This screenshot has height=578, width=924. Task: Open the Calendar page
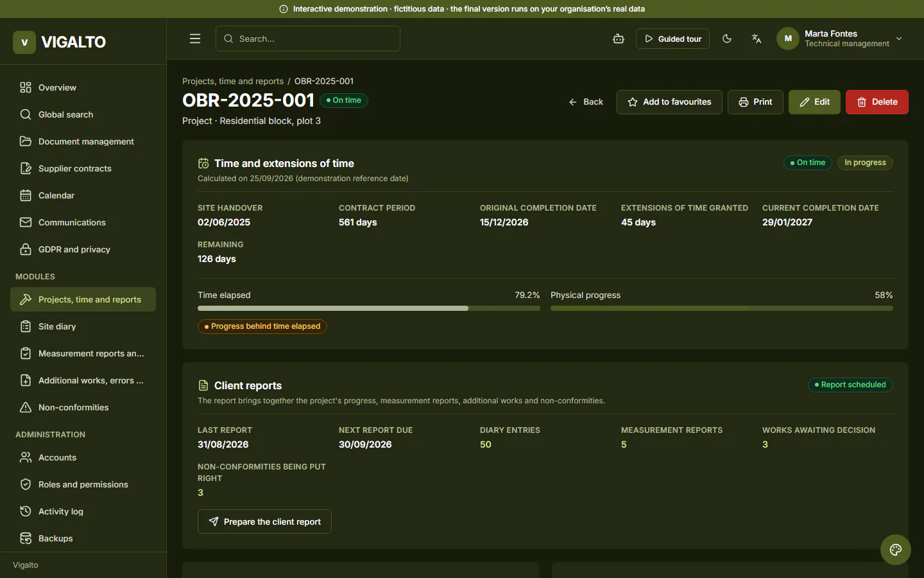pyautogui.click(x=83, y=195)
